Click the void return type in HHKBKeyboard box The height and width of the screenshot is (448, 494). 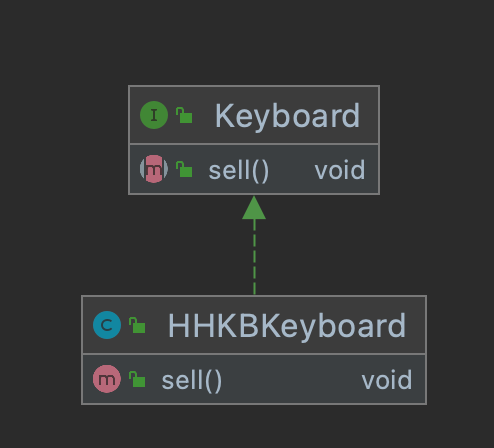tap(387, 380)
